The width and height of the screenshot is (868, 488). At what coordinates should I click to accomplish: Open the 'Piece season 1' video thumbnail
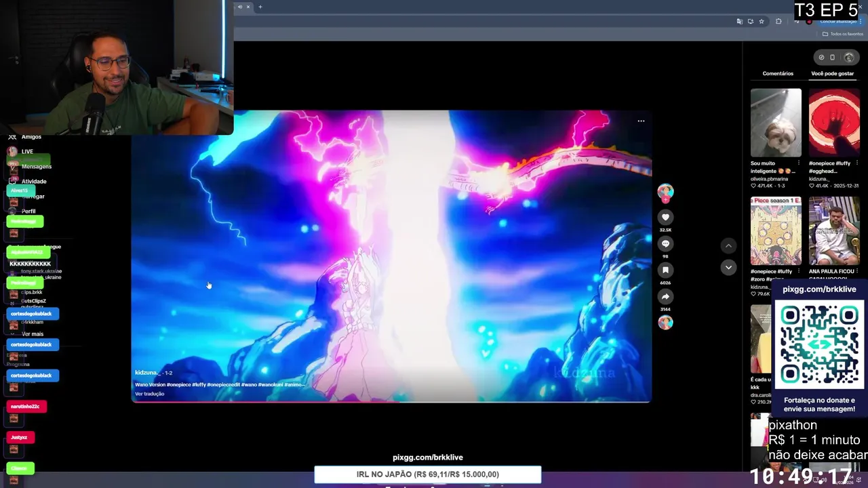[776, 231]
